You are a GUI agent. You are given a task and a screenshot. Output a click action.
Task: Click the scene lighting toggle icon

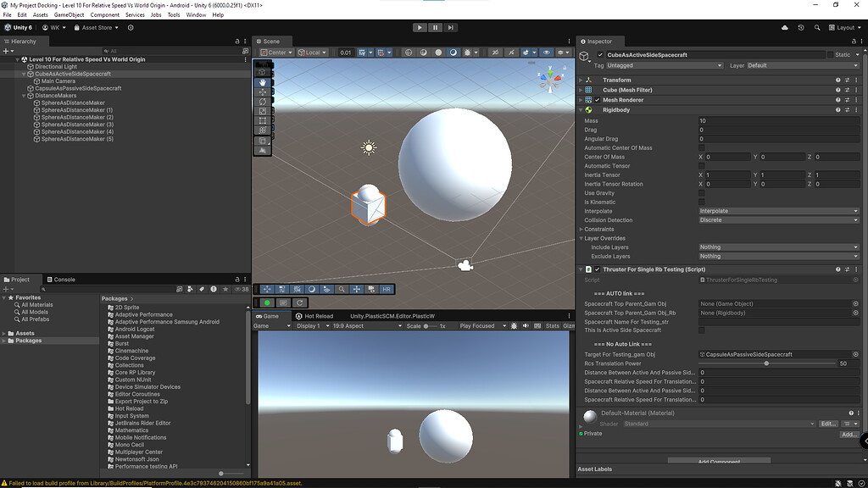pyautogui.click(x=468, y=52)
